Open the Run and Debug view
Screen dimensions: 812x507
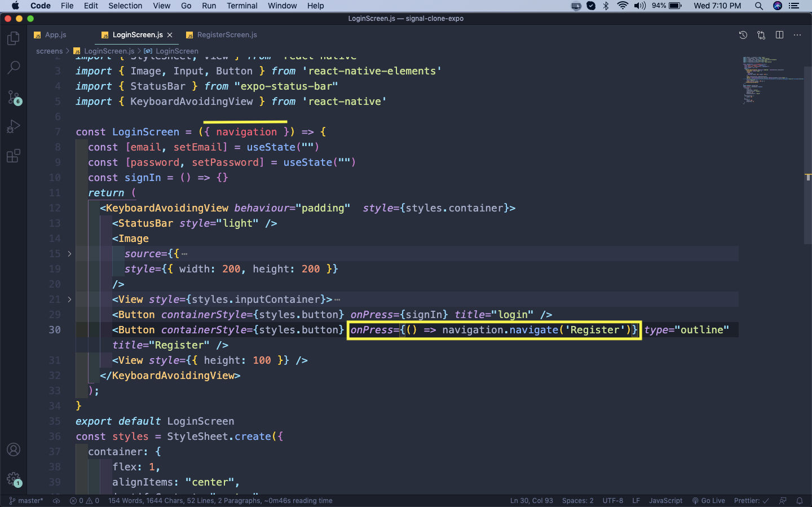(x=14, y=126)
